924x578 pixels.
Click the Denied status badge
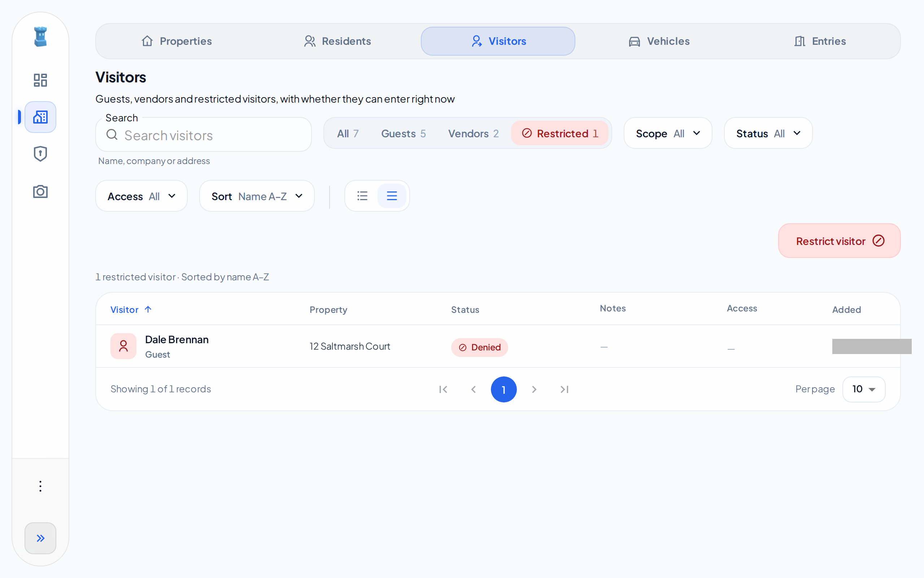[479, 347]
